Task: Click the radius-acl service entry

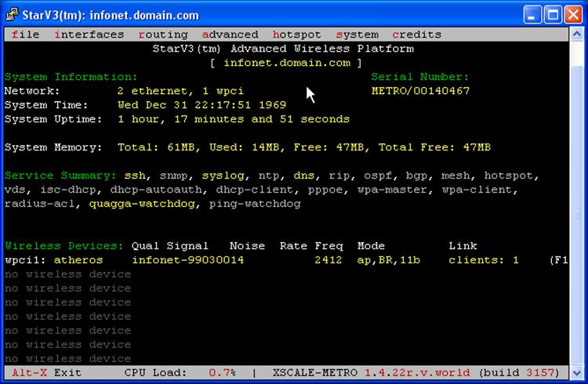Action: (x=40, y=204)
